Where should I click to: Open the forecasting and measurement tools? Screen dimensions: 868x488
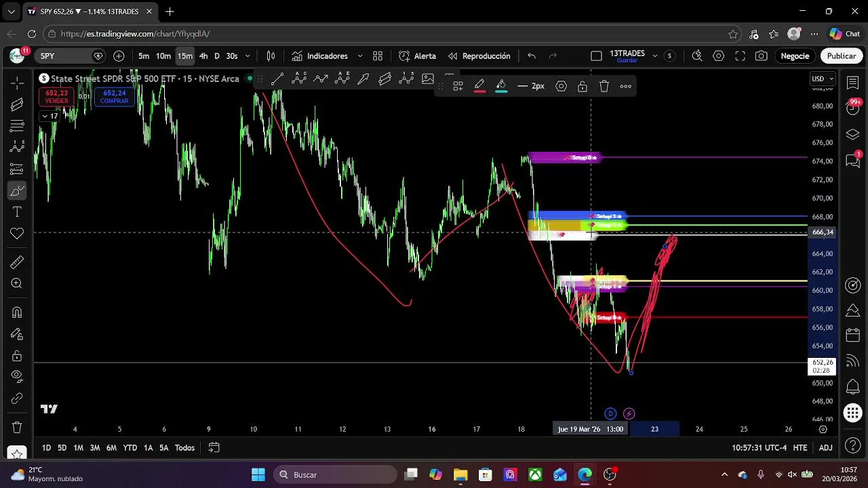(17, 169)
